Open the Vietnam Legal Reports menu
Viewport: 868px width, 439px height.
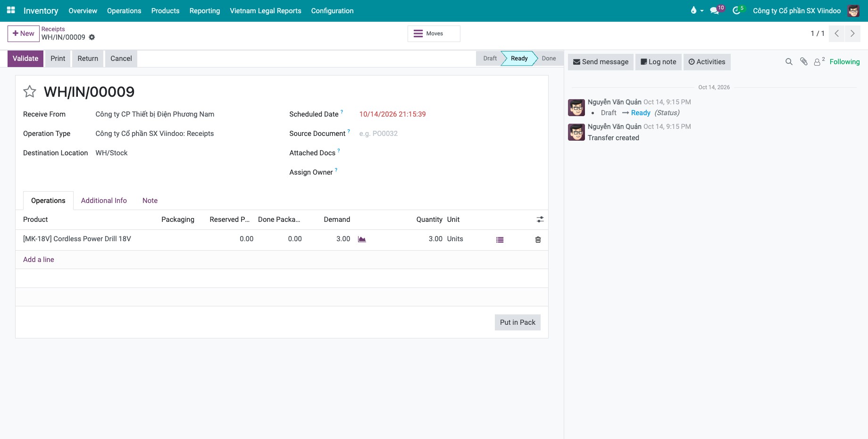pos(265,11)
